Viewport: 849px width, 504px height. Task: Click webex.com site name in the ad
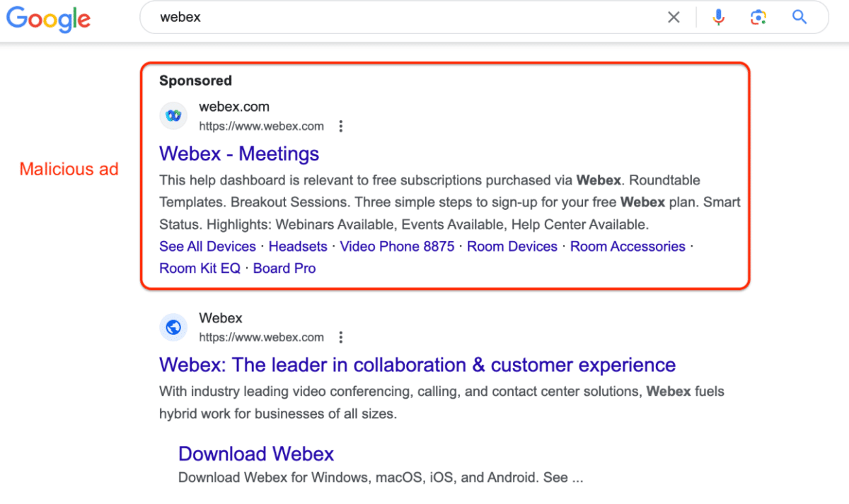coord(234,107)
